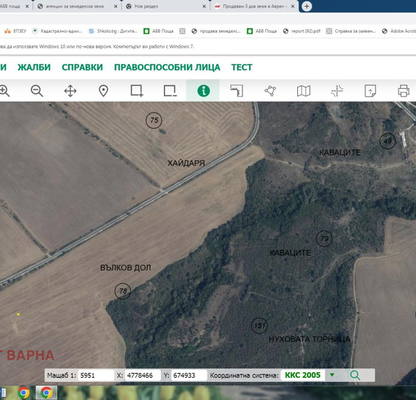Select the zoom in magnifier tool
416x400 pixels.
[x=4, y=91]
